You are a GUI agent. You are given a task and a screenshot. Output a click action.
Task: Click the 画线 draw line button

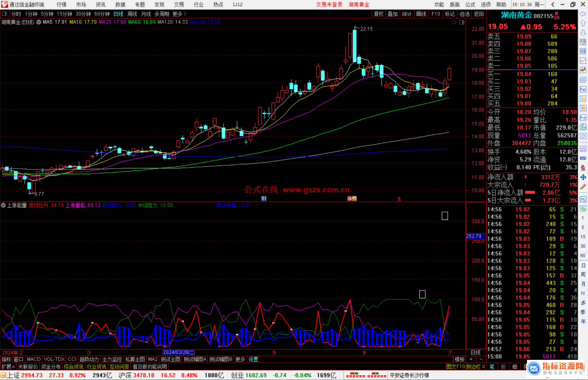tap(421, 14)
